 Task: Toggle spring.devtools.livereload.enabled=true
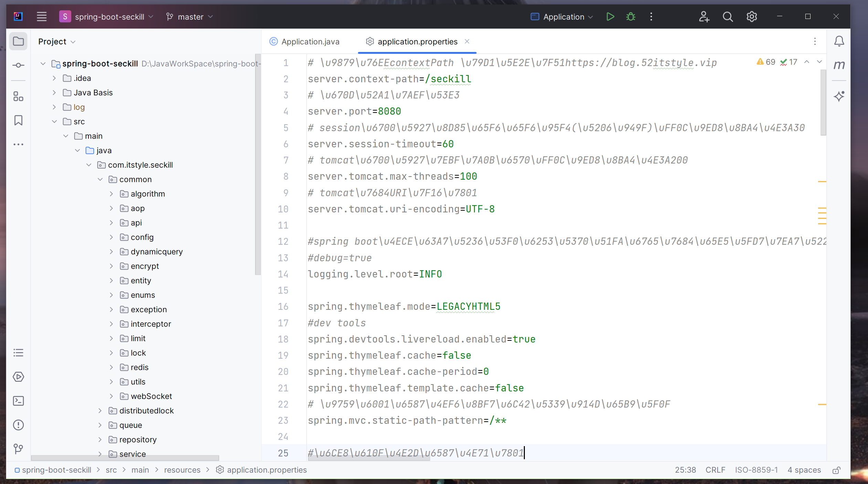tap(421, 339)
